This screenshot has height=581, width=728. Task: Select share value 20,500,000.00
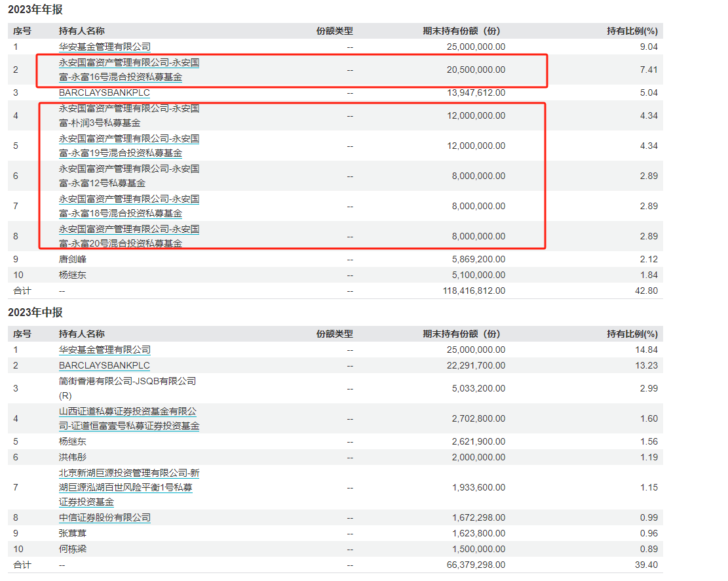(476, 70)
